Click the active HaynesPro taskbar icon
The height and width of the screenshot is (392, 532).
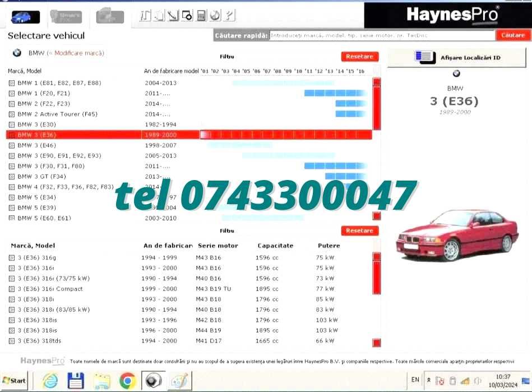[x=154, y=381]
